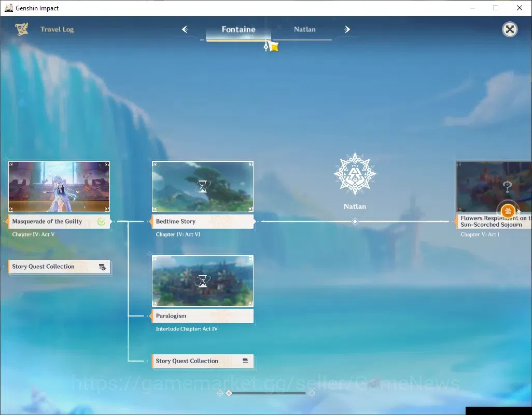This screenshot has height=415, width=532.
Task: Click list icon in lower Story Quest Collection
Action: (x=245, y=361)
